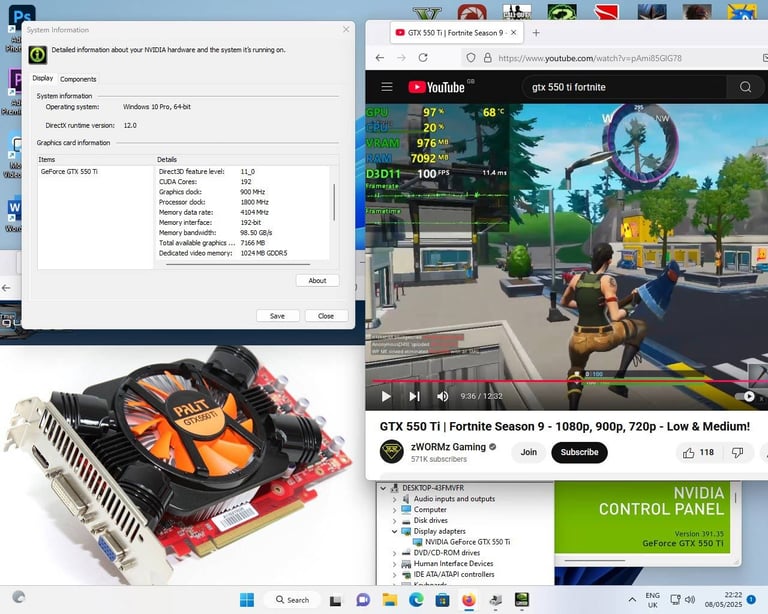This screenshot has height=614, width=768.
Task: Expand DVD/CD-ROM drives
Action: coord(395,553)
